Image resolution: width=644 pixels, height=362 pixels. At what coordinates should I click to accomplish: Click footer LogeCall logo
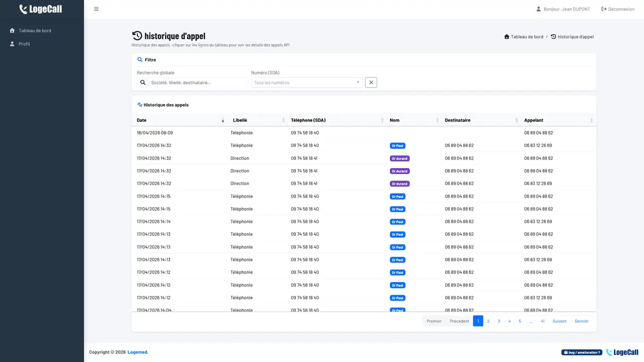pyautogui.click(x=622, y=352)
